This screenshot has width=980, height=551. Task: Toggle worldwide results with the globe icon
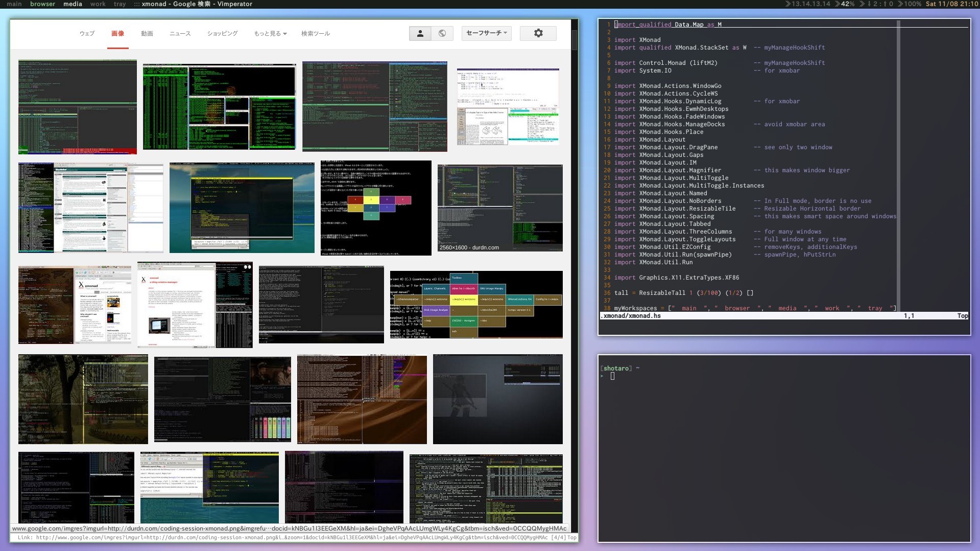click(x=442, y=33)
